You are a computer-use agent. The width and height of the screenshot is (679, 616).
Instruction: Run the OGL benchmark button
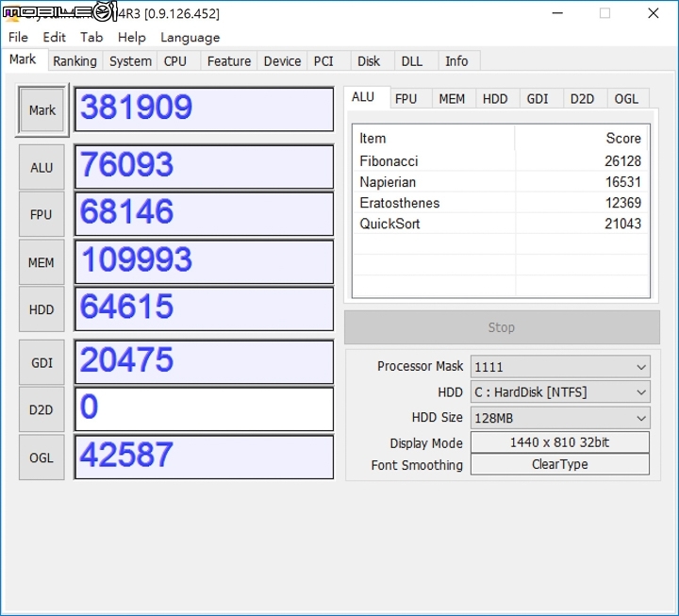41,458
